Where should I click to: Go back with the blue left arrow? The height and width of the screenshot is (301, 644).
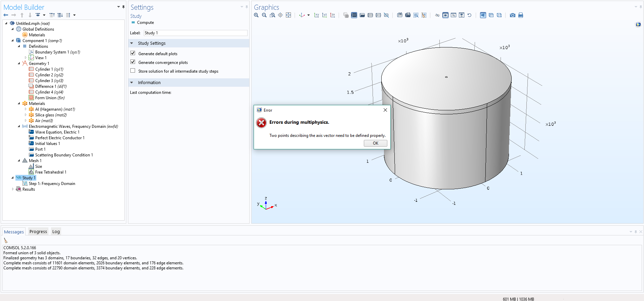(6, 15)
